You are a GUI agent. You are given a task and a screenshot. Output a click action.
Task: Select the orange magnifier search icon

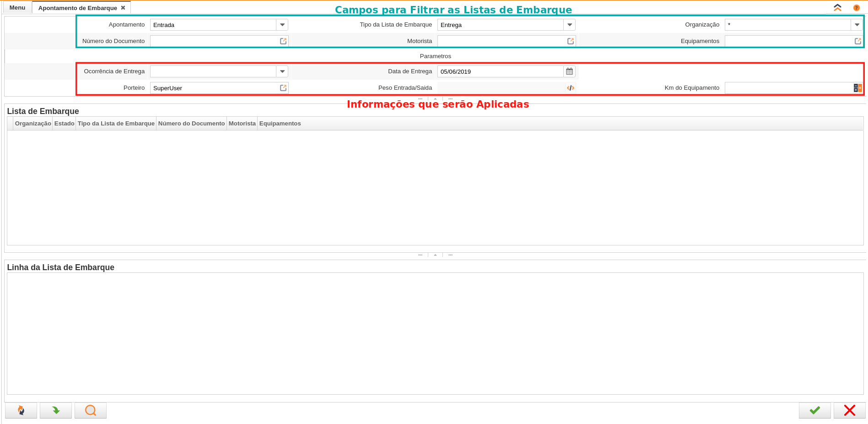[x=90, y=410]
